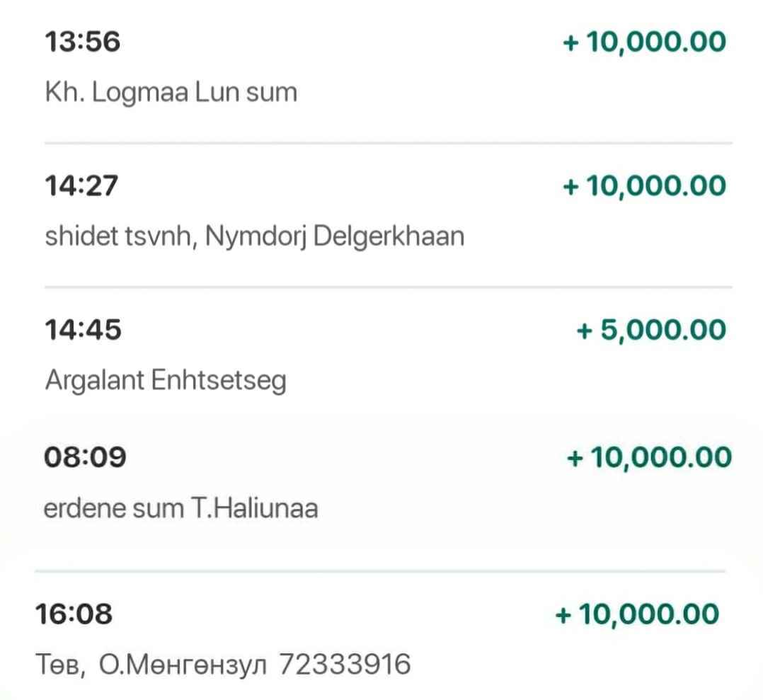Screen dimensions: 763x700
Task: Click the "shidet tsvnh" description text
Action: [x=117, y=236]
